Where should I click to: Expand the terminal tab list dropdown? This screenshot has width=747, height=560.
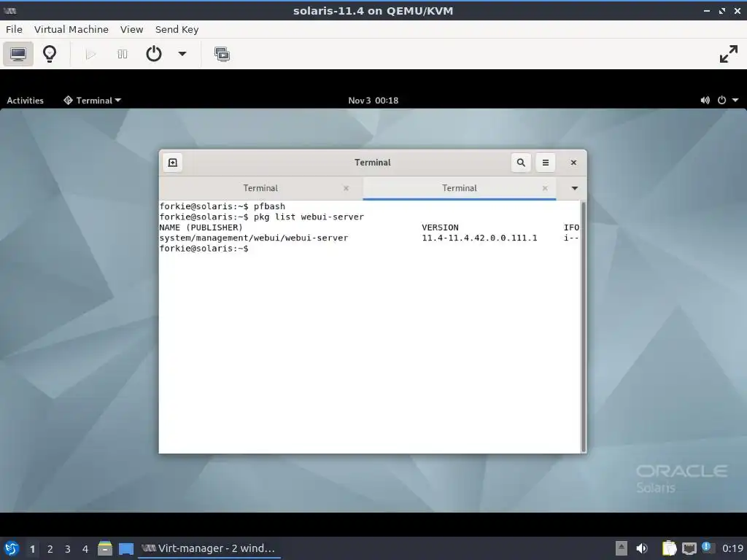point(575,189)
